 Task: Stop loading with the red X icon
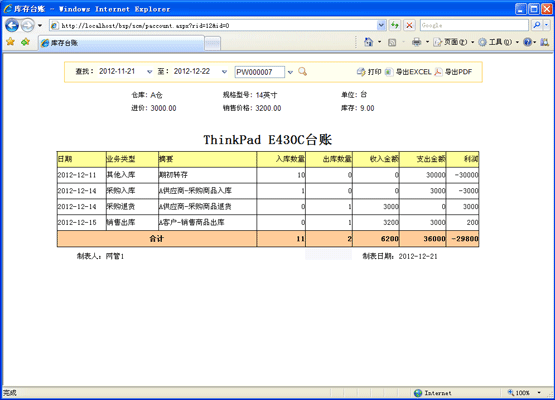410,25
